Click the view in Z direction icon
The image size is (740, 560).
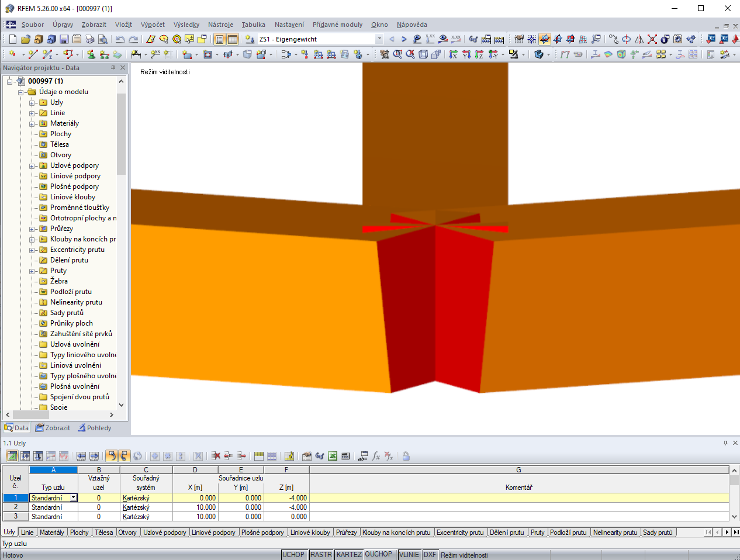click(479, 54)
